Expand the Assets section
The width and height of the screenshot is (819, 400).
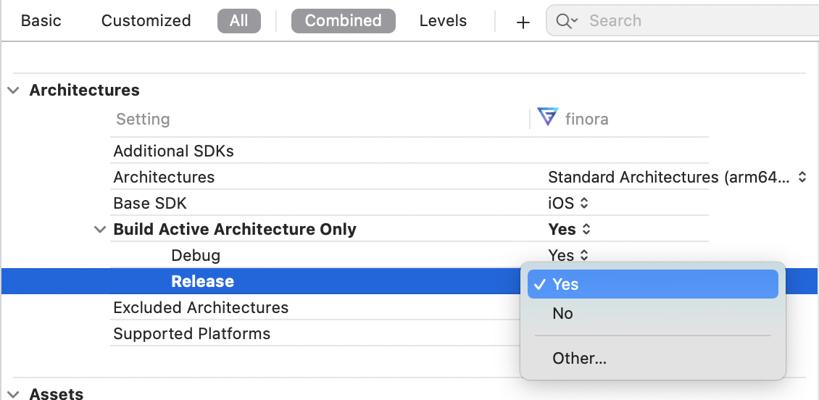[x=14, y=393]
